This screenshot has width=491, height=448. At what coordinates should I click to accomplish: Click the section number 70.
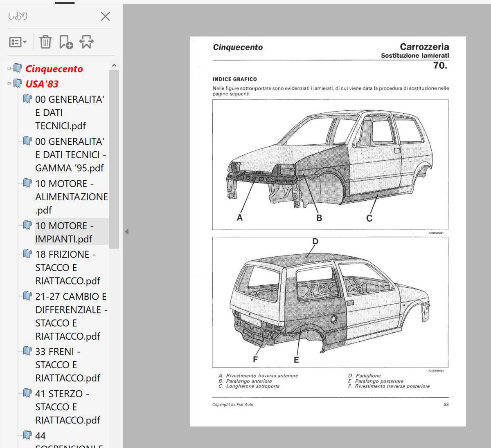coord(440,65)
